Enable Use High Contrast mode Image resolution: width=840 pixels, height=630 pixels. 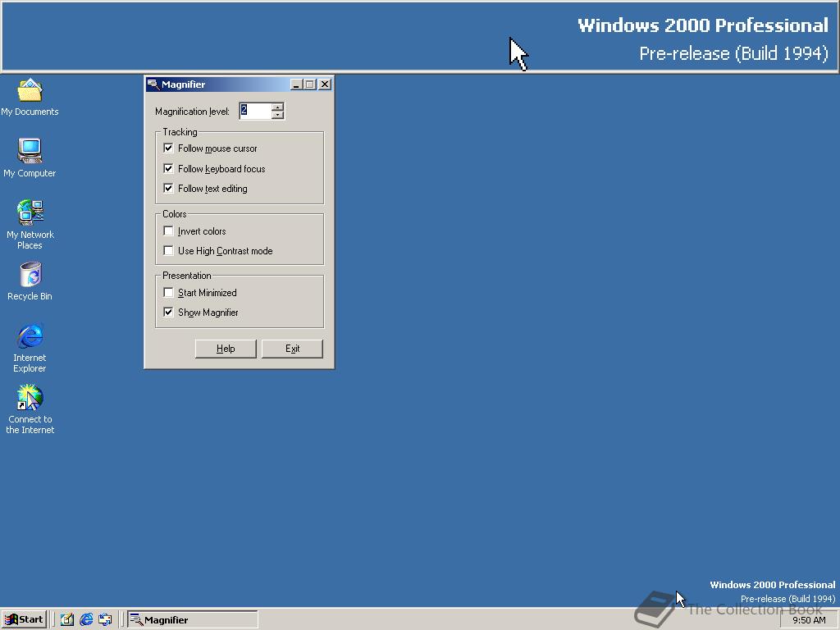coord(168,251)
